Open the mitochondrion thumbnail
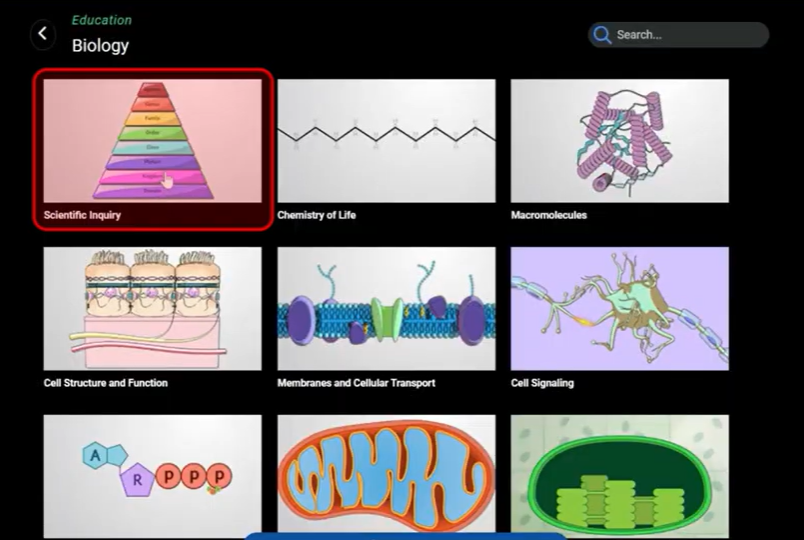 click(x=387, y=474)
